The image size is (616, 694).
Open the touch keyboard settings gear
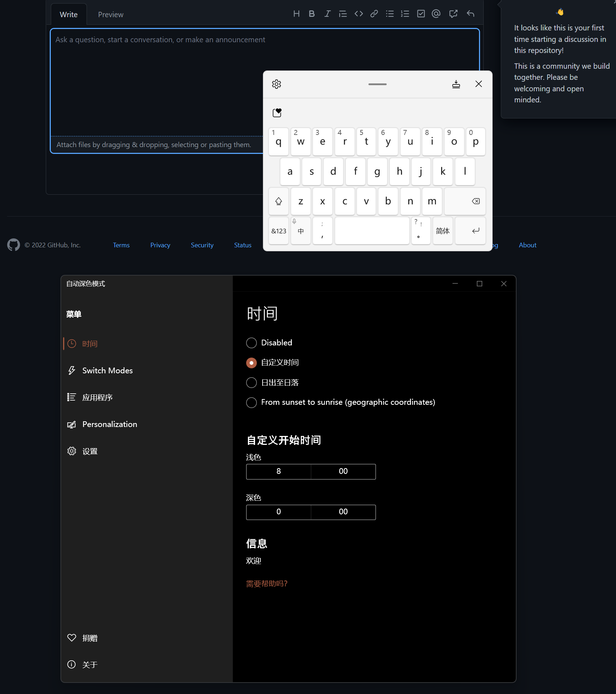click(x=276, y=84)
